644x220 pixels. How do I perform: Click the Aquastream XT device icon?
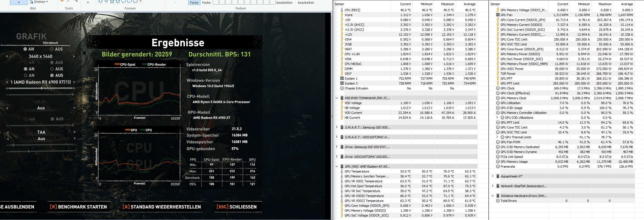point(498,176)
